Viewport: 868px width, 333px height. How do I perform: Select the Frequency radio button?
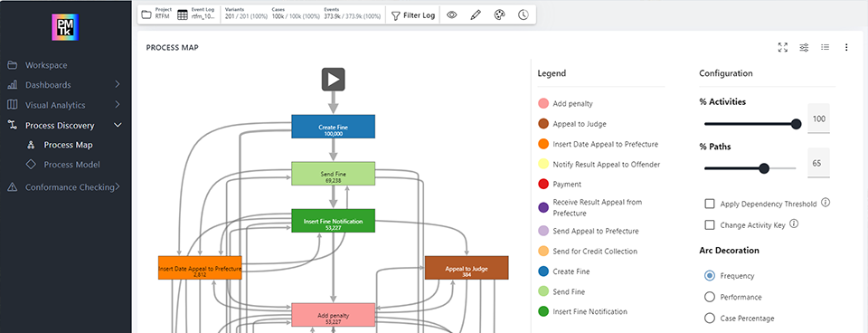709,275
